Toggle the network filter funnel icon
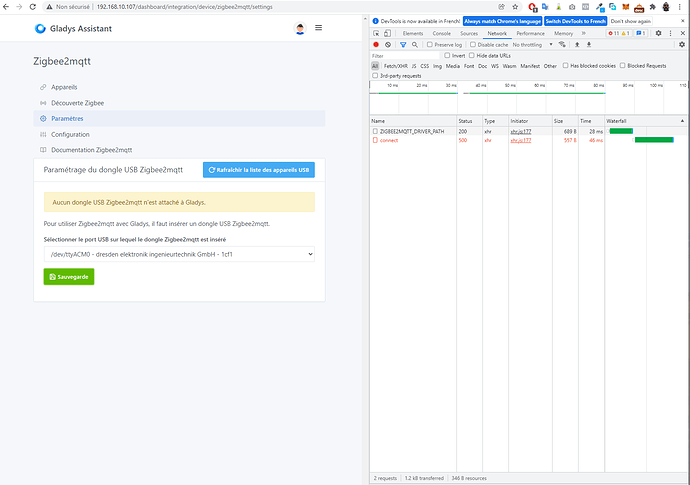 click(403, 44)
